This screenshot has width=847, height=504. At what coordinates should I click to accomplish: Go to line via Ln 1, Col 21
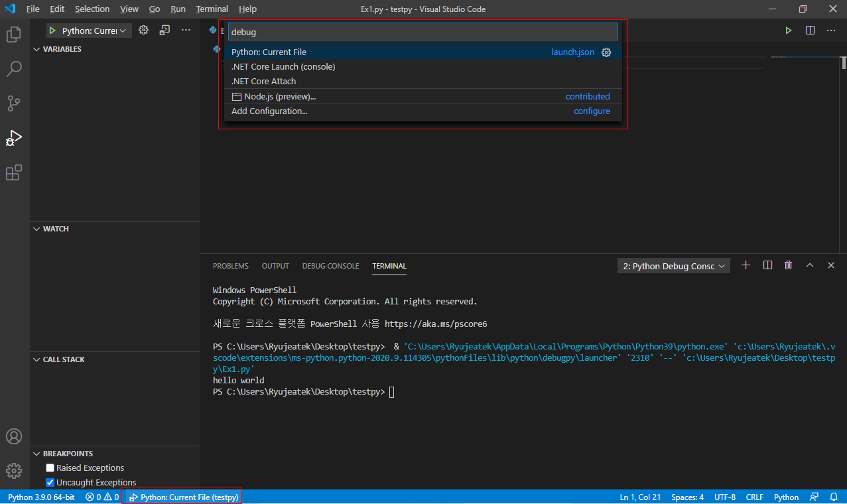point(640,497)
